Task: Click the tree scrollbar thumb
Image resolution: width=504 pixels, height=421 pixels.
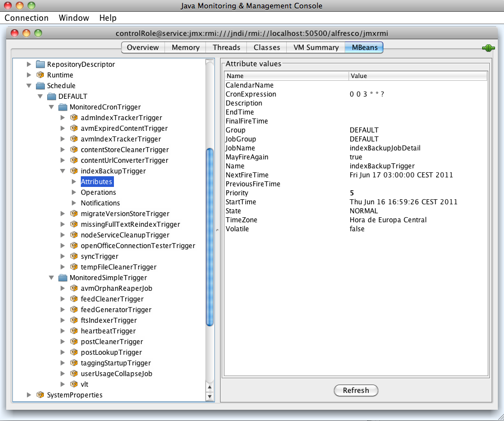Action: pos(209,237)
